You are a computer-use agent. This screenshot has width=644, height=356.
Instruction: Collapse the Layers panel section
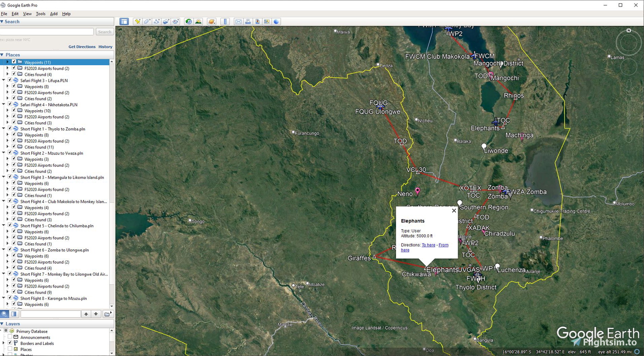click(x=2, y=324)
